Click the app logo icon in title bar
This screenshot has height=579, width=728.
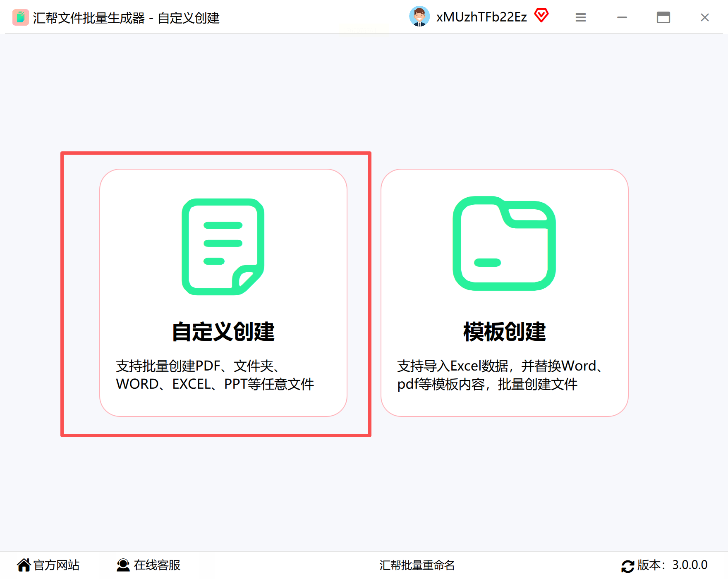(20, 17)
